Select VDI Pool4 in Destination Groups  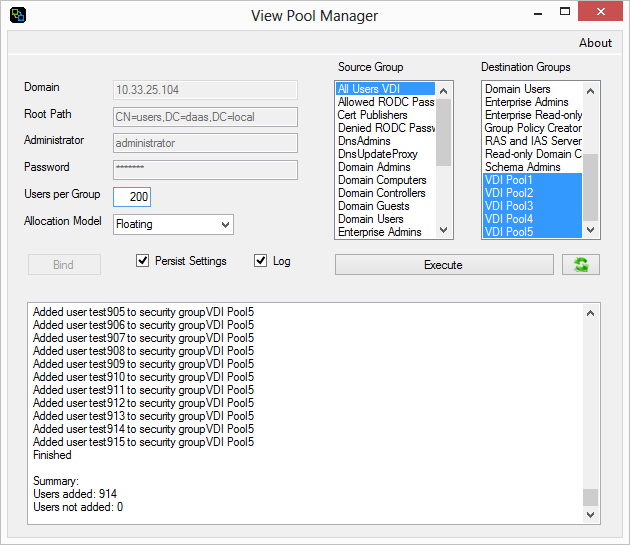click(x=532, y=219)
